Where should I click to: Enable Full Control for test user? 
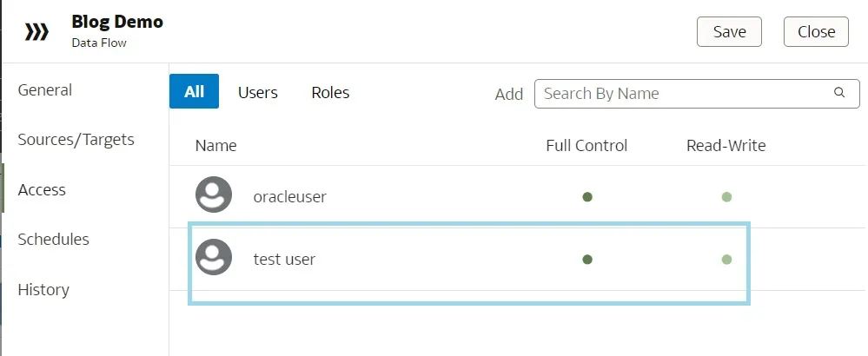587,259
